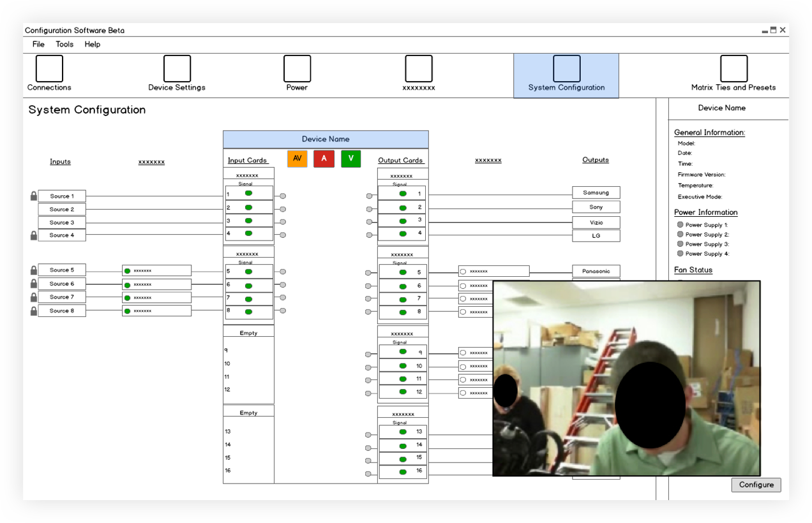Select the red A audio-only icon
Screen dimensions: 812x523
pyautogui.click(x=324, y=159)
